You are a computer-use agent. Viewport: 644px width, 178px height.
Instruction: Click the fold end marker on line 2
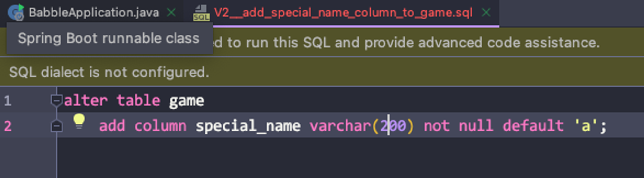[x=56, y=126]
